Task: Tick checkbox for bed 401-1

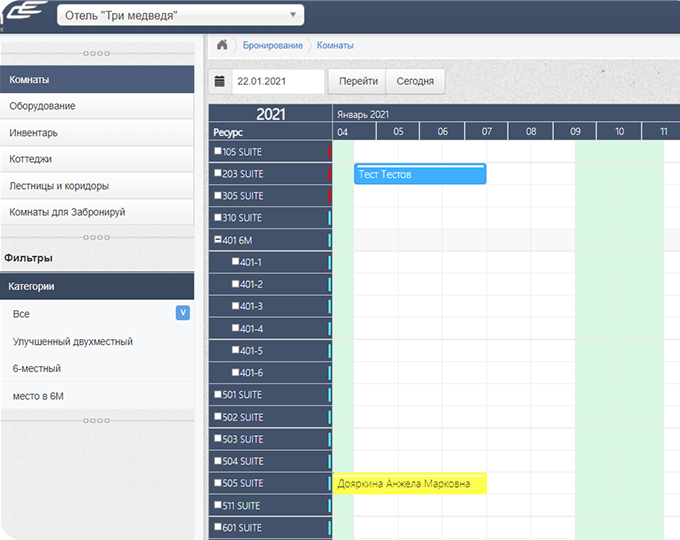Action: [235, 261]
